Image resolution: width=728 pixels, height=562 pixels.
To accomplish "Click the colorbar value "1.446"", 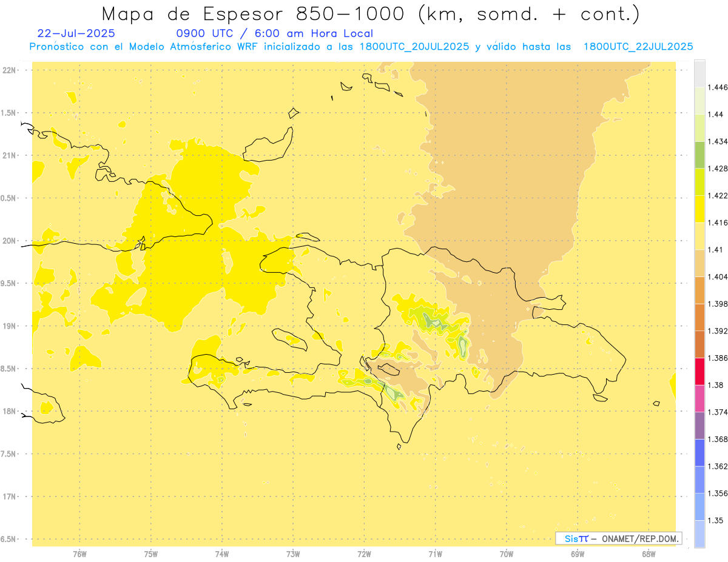I will click(717, 87).
